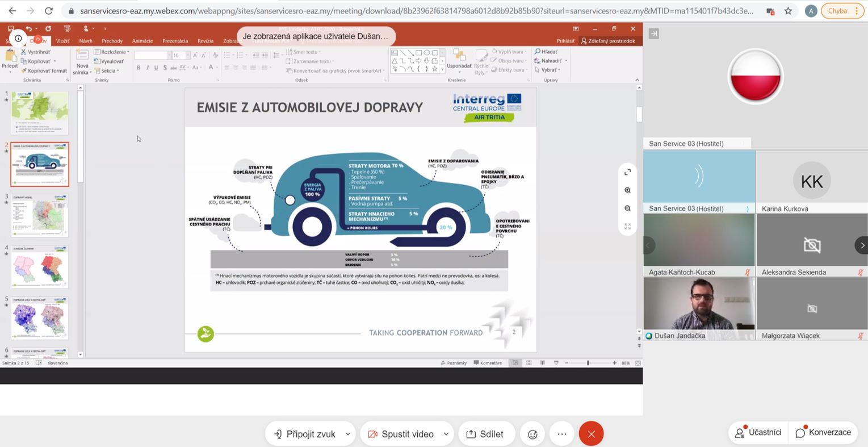Open the font size dropdown

(187, 55)
